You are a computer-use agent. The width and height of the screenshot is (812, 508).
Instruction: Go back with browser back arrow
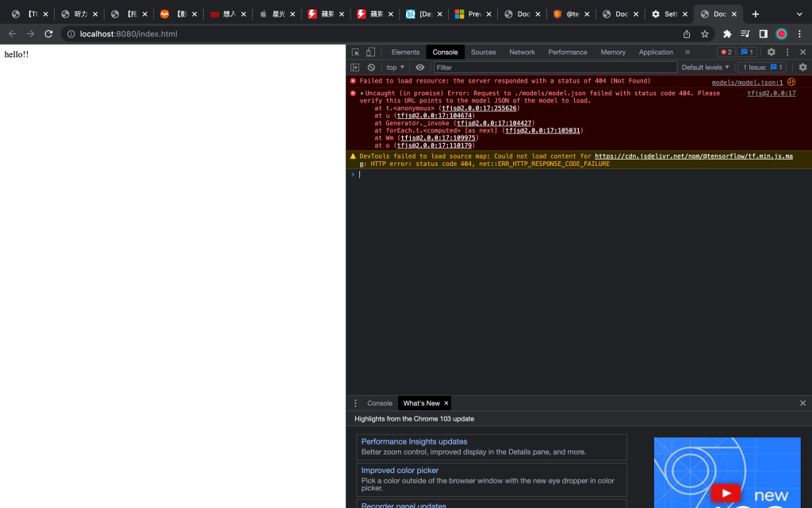13,33
